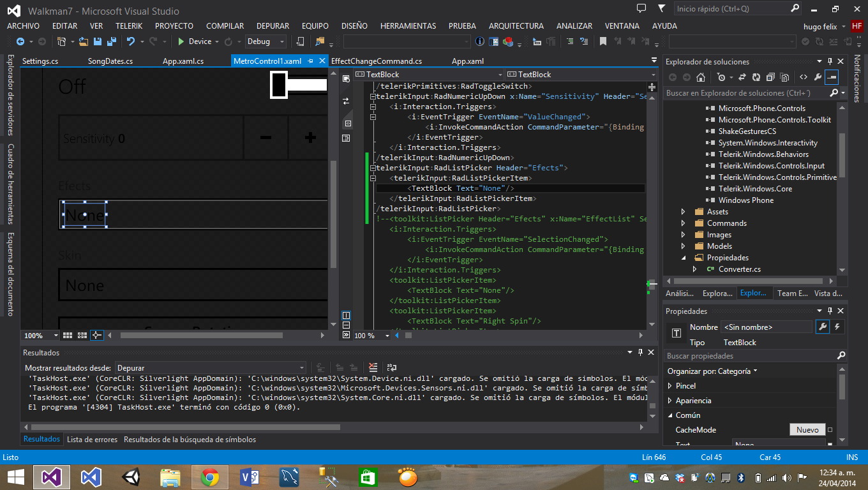Toggle Show All Files in Solution Explorer
Image resolution: width=868 pixels, height=490 pixels.
coord(783,77)
